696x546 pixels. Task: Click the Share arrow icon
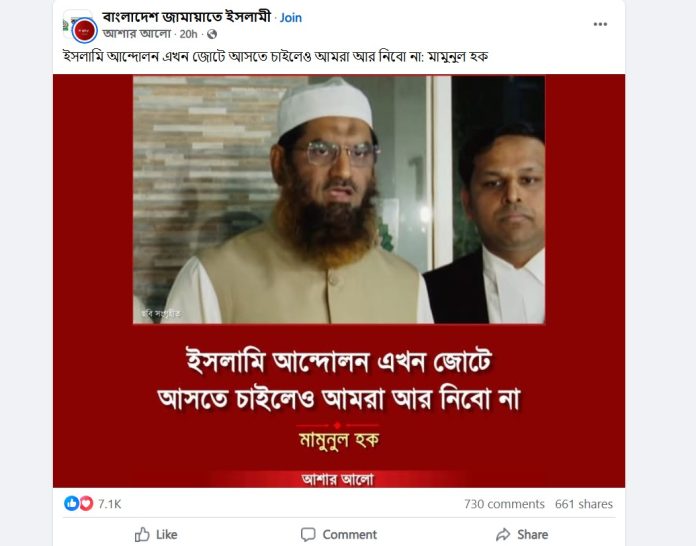[503, 534]
